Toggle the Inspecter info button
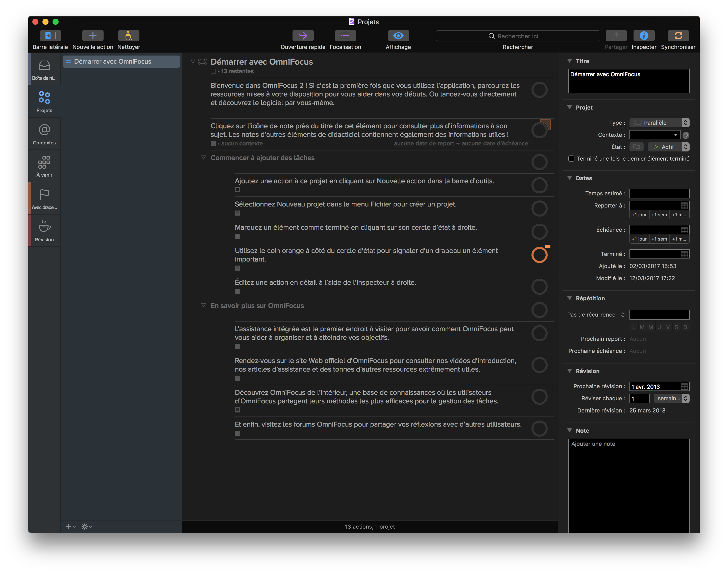 [x=644, y=36]
